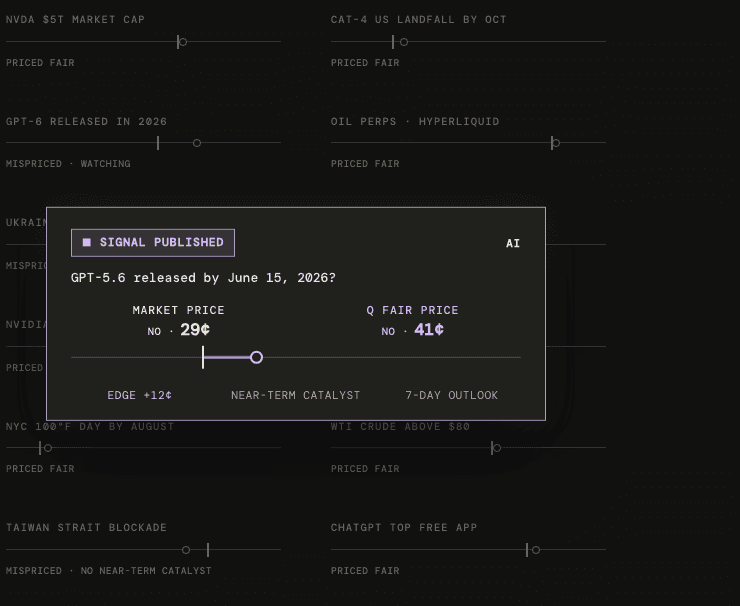Click marker on CHATGPT TOP FREE APP slider
Viewport: 740px width, 606px height.
[536, 550]
